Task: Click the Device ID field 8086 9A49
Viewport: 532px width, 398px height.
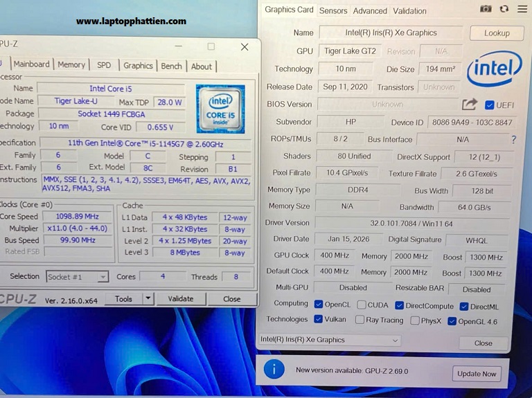Action: pos(472,123)
